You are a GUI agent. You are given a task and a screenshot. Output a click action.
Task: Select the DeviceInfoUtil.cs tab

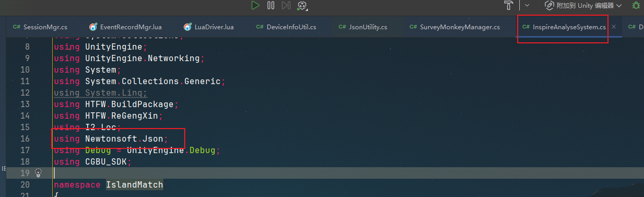pyautogui.click(x=286, y=27)
